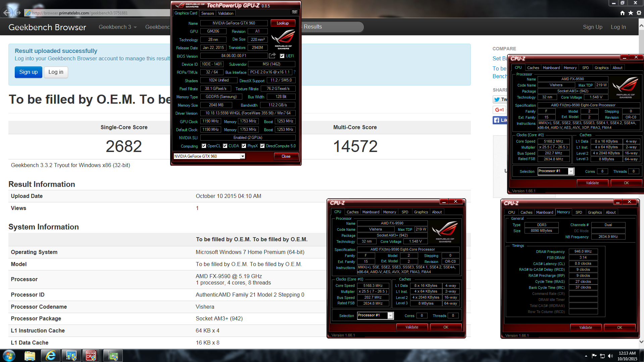Open the browser home icon
Viewport: 644px width, 362px height.
623,13
